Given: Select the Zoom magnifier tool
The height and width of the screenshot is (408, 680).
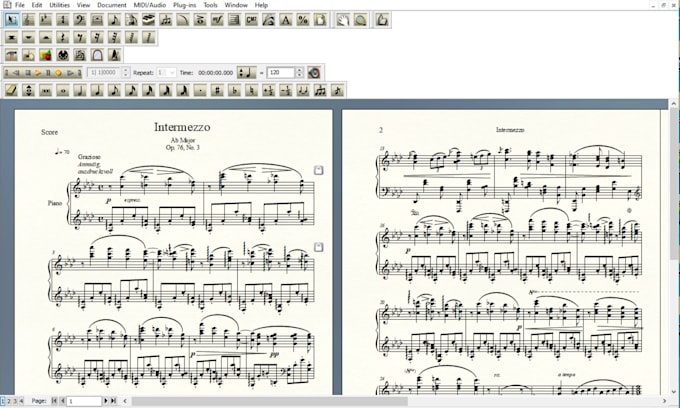Looking at the screenshot, I should tap(360, 20).
